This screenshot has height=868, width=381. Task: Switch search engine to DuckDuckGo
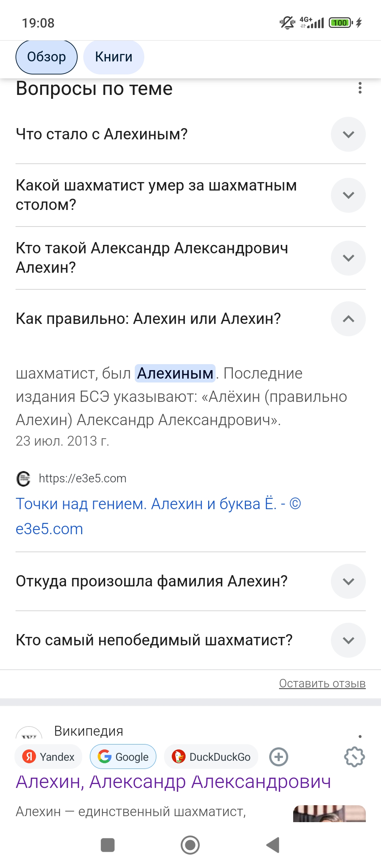pos(211,757)
